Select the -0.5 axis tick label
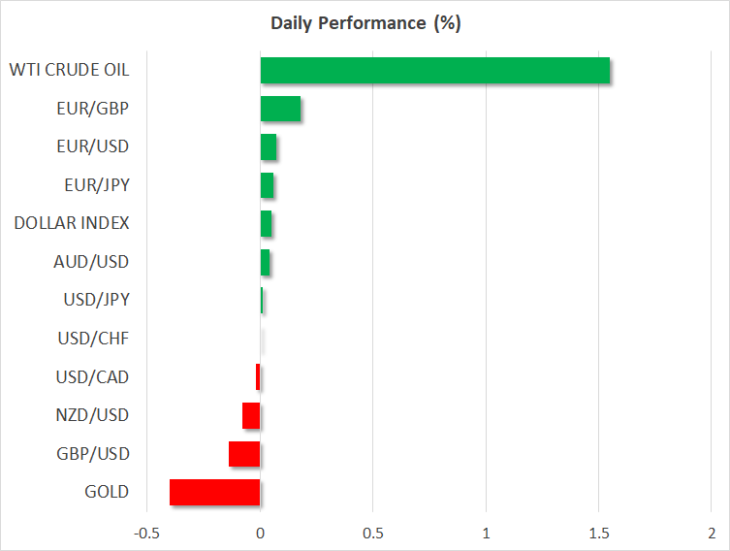The height and width of the screenshot is (551, 730). (x=147, y=533)
